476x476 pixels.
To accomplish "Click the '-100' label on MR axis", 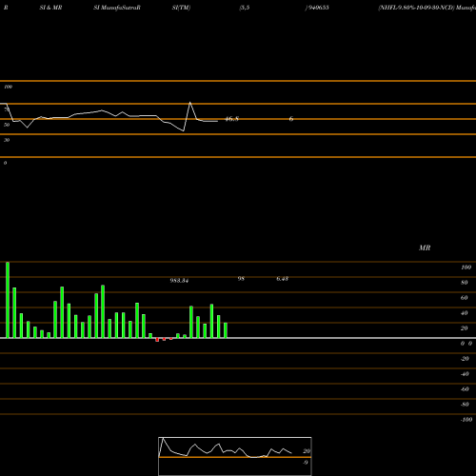I will 466,420.
